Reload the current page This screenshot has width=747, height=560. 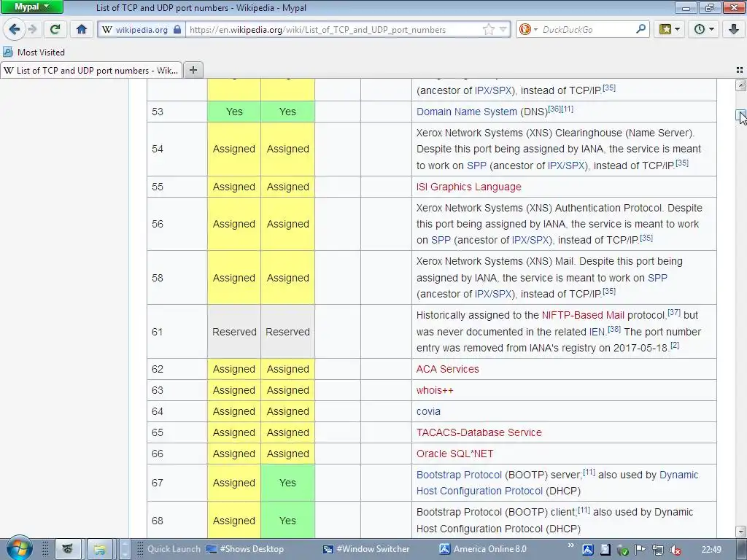(55, 29)
